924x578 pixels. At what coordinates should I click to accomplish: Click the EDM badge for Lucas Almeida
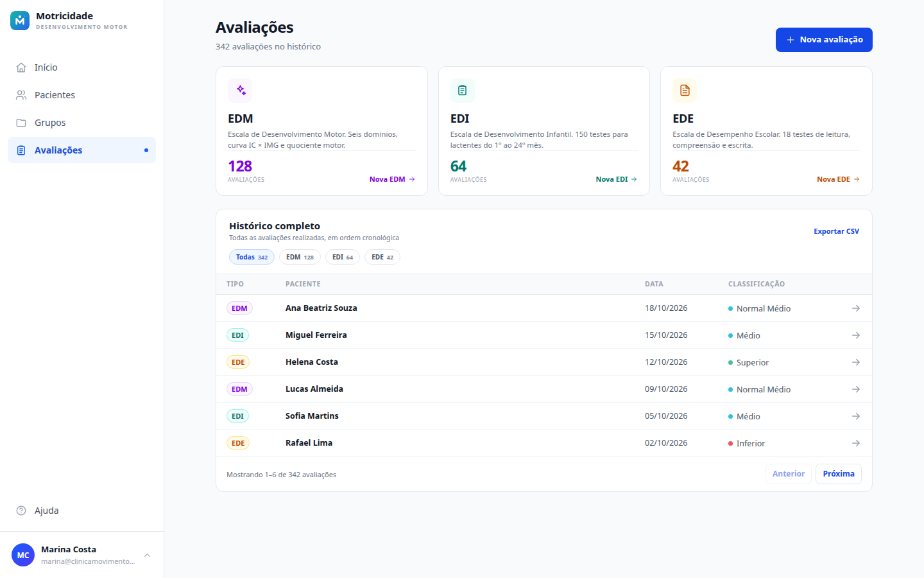pos(239,389)
